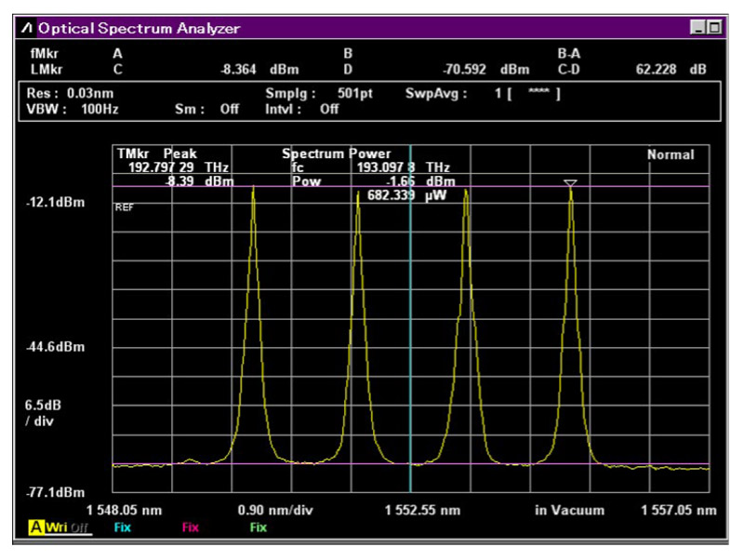Click the SwpAvg sweep average setting
Image resolution: width=744 pixels, height=560 pixels.
pyautogui.click(x=483, y=93)
